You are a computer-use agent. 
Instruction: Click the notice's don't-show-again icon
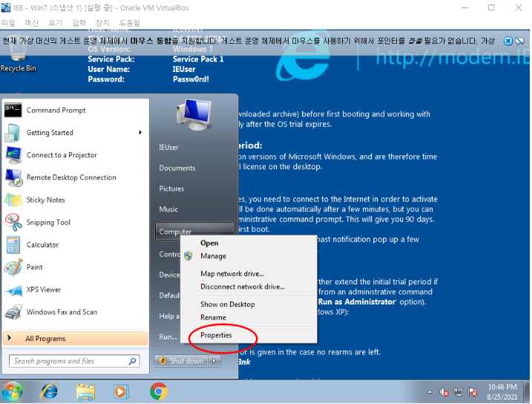[519, 41]
